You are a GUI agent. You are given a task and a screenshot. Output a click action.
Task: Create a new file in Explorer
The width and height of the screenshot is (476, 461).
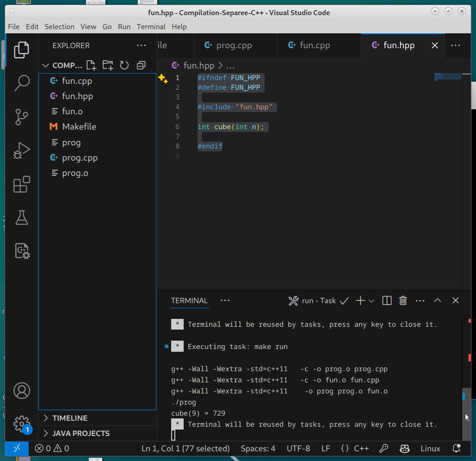coord(91,65)
